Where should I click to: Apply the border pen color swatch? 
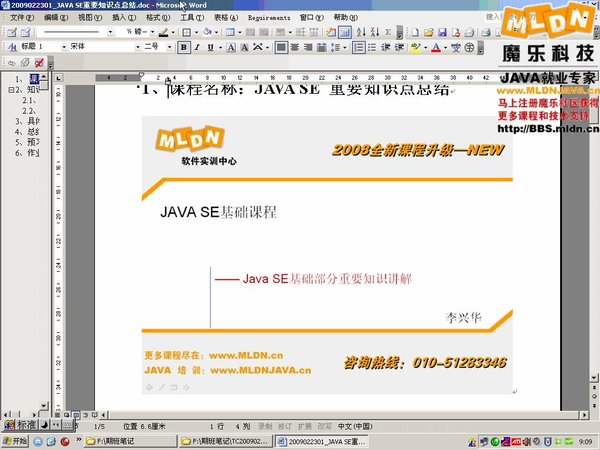(x=164, y=33)
